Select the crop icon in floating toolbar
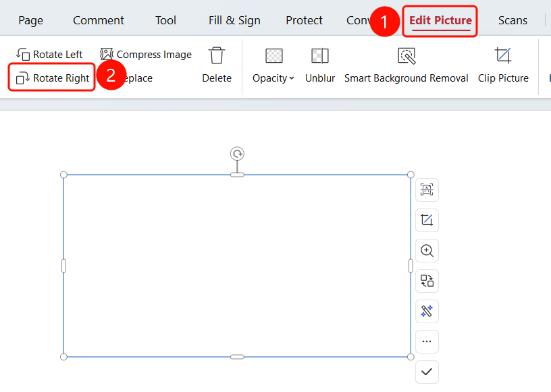This screenshot has width=551, height=392. click(x=427, y=220)
